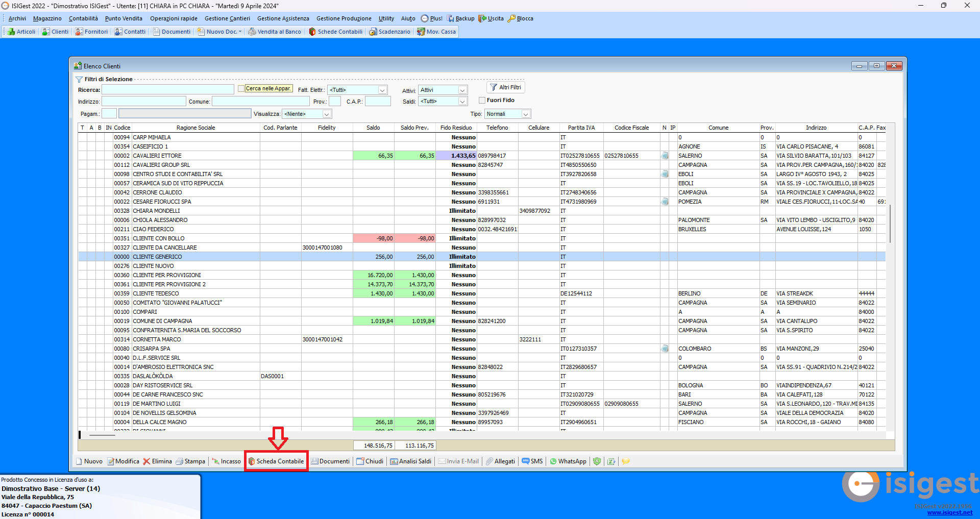Open Mov. Cassa from the toolbar

point(436,31)
